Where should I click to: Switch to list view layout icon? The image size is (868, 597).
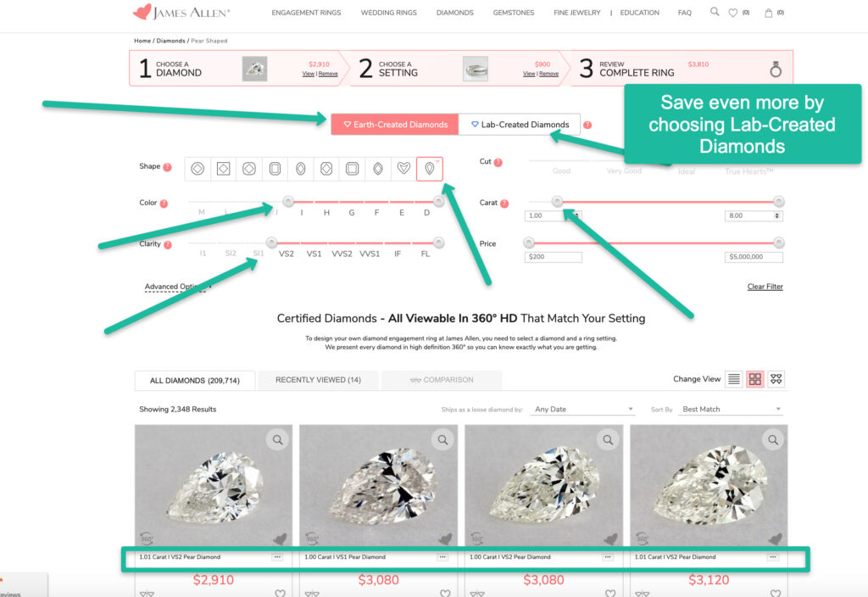click(734, 379)
